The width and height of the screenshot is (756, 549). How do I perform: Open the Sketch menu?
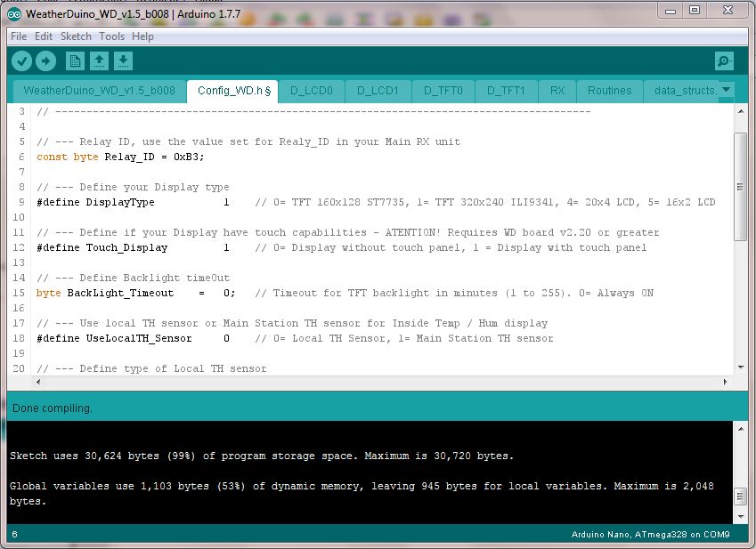[x=76, y=36]
